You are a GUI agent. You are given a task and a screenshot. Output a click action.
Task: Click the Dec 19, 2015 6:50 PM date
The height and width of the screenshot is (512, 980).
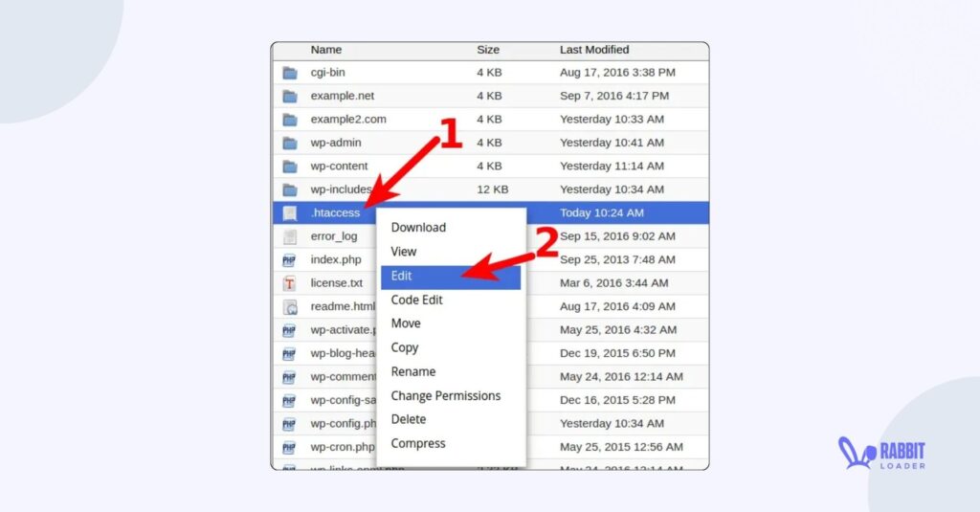(617, 353)
